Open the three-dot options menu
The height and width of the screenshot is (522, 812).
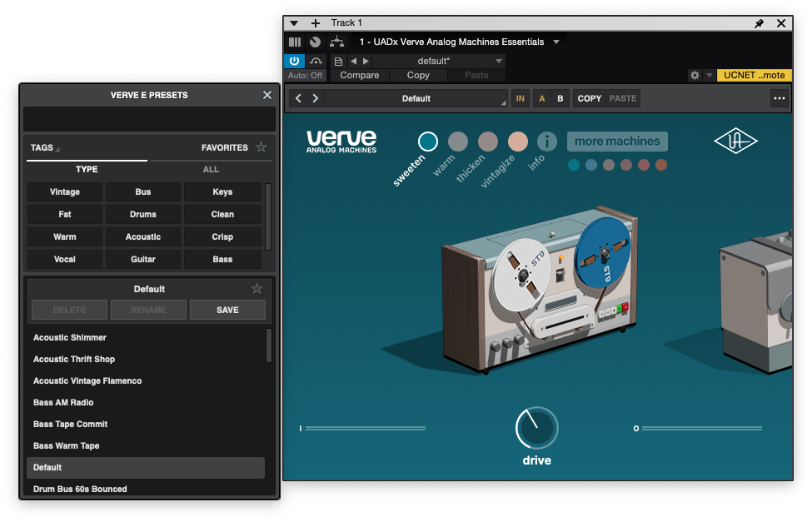[x=779, y=98]
